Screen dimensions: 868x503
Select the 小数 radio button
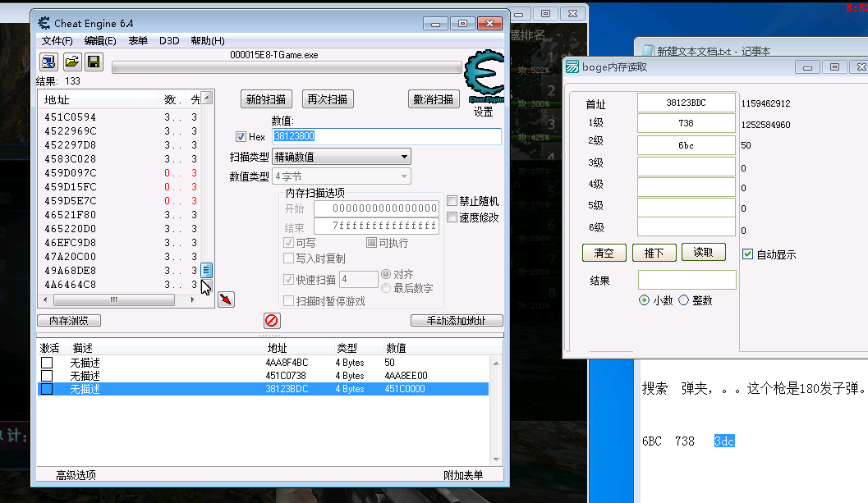644,300
